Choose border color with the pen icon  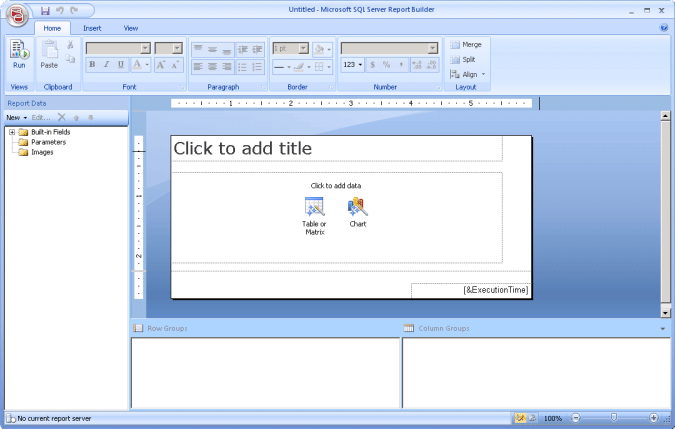coord(301,67)
